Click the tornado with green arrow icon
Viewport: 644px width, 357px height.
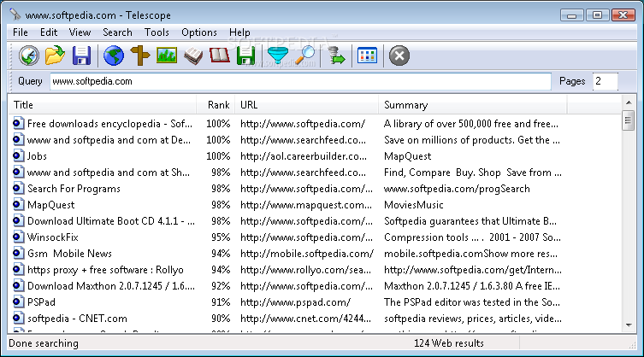tap(336, 56)
